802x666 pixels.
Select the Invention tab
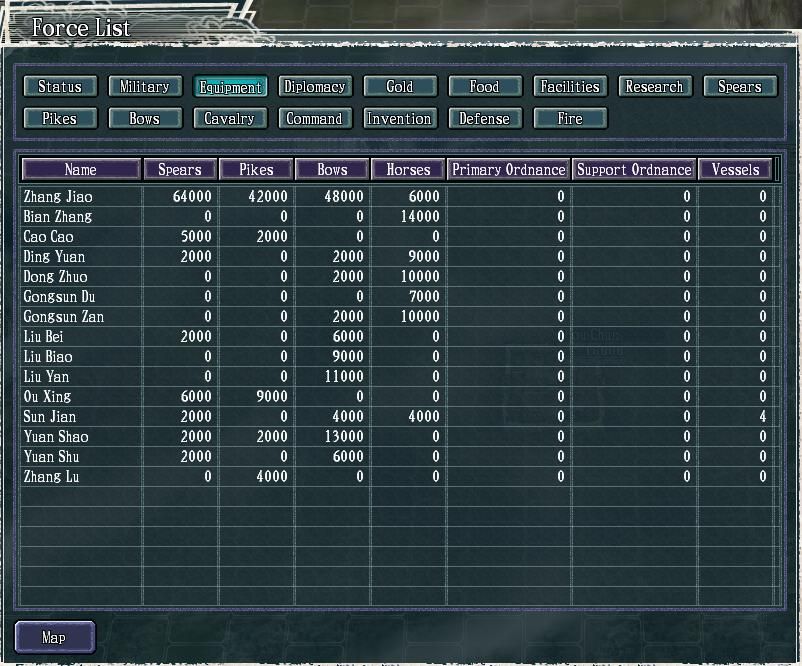point(400,118)
